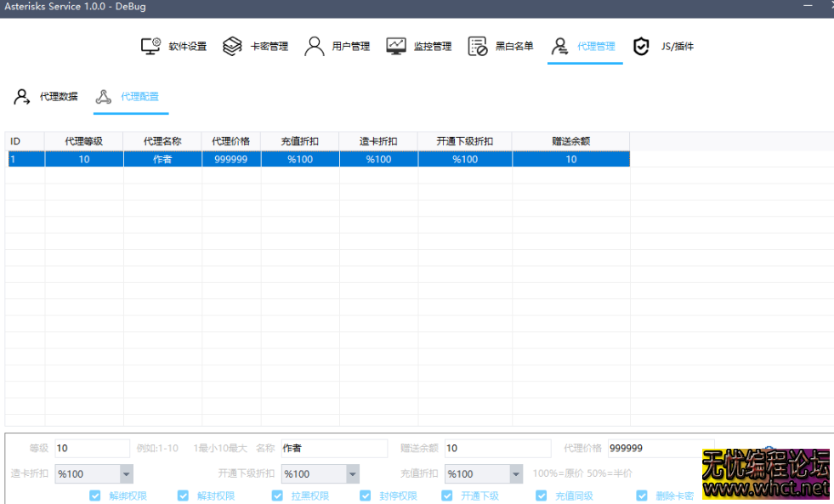Viewport: 834px width, 504px height.
Task: Select the 卡密管理 stacked-cards icon
Action: pyautogui.click(x=230, y=44)
